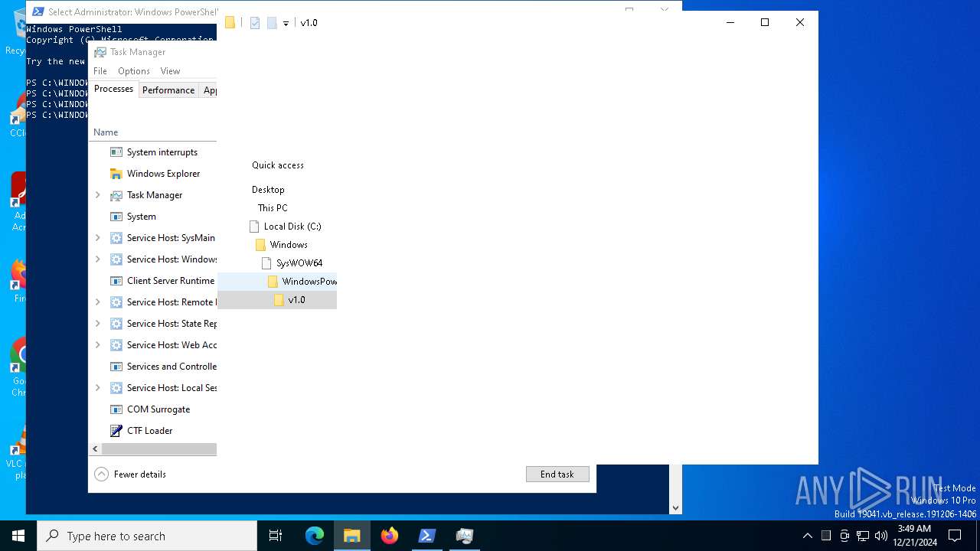Switch to PowerShell on the taskbar
980x551 pixels.
point(427,536)
